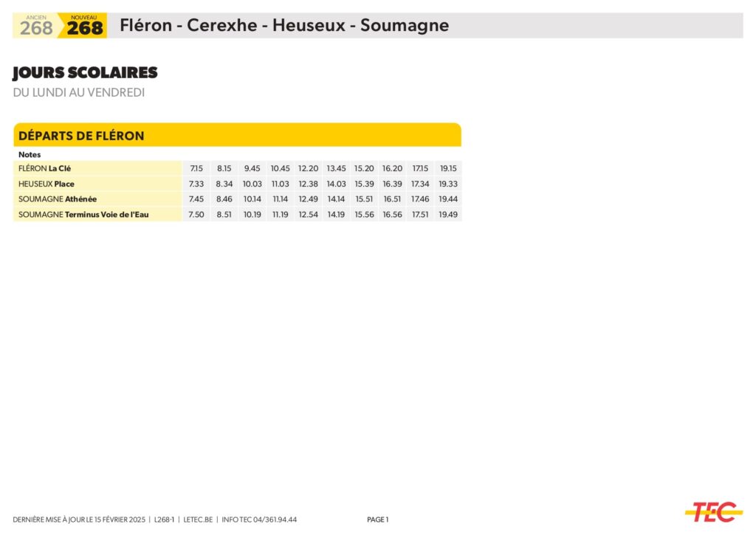Click the Notes row label
The width and height of the screenshot is (756, 535).
click(x=30, y=155)
